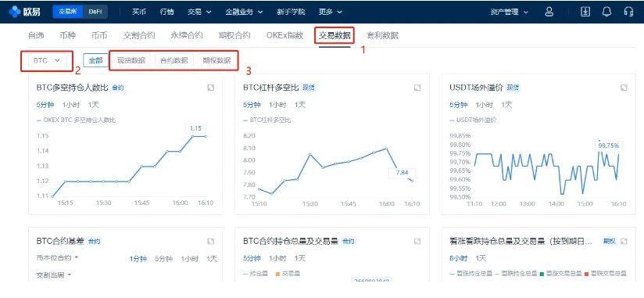Switch to DeFi mode

point(95,12)
